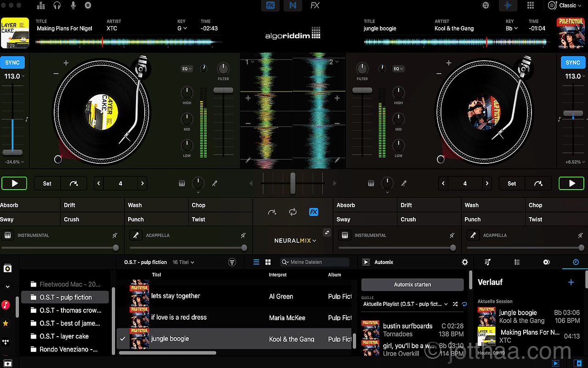Click deck 1 tempo slider handle

[x=12, y=152]
